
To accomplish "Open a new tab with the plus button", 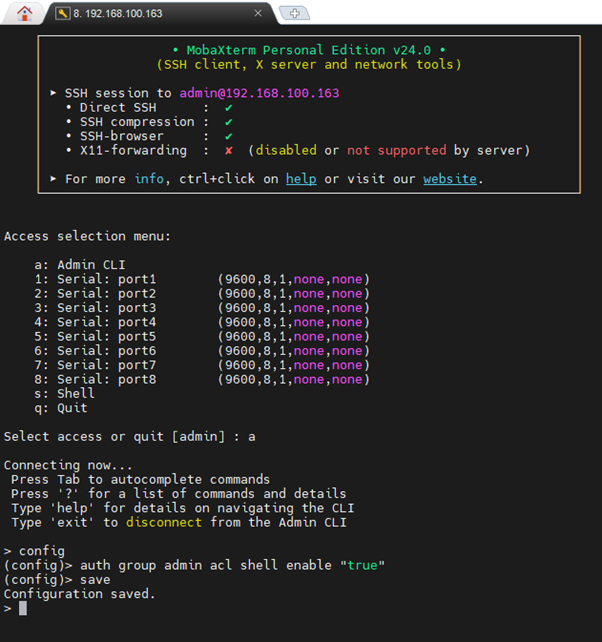I will pyautogui.click(x=293, y=14).
